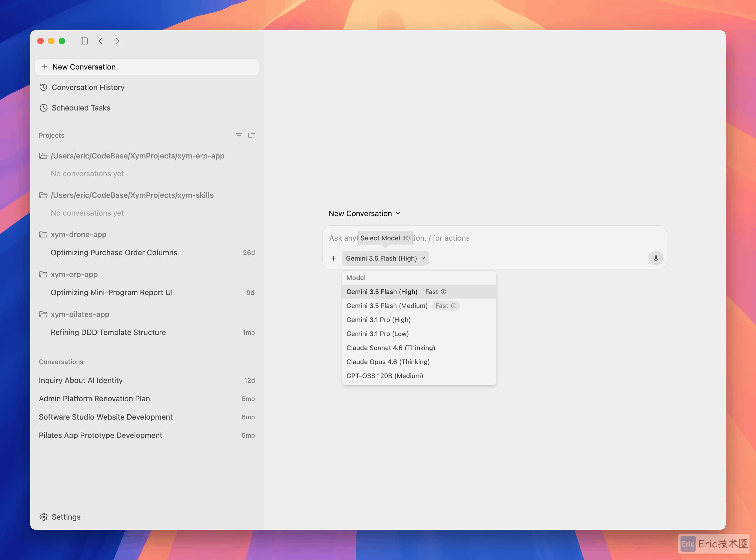Click info icon beside Gemini Flash (Medium) Fast
The height and width of the screenshot is (560, 756).
click(454, 306)
